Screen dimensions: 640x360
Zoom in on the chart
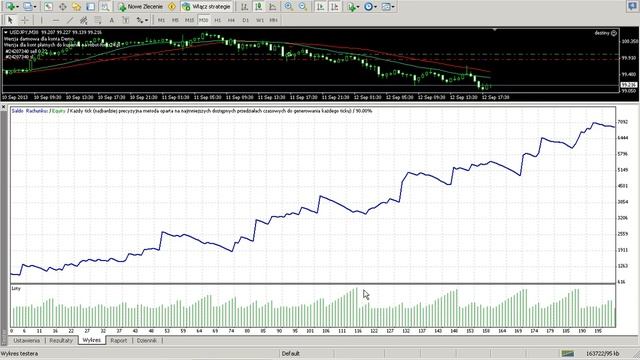click(289, 7)
